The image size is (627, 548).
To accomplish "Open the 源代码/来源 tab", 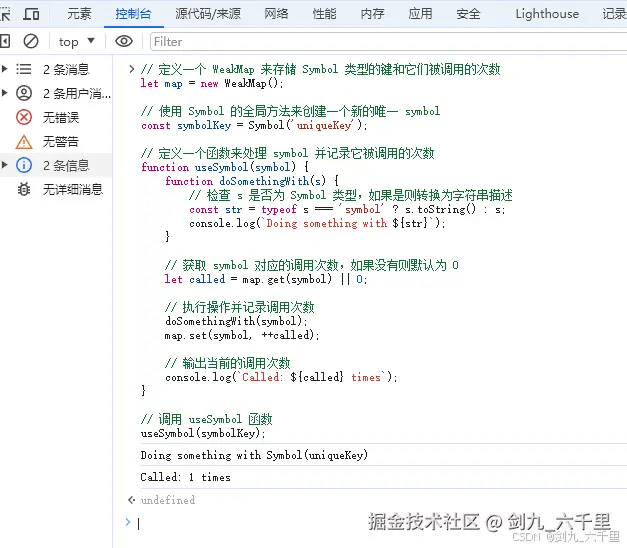I will click(208, 14).
